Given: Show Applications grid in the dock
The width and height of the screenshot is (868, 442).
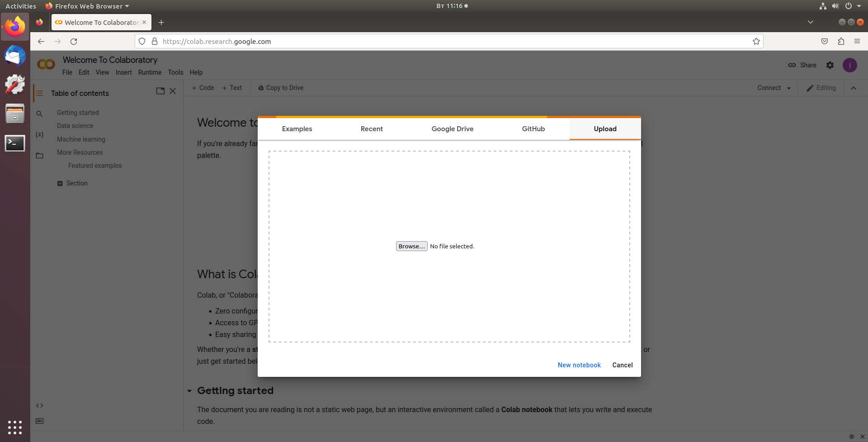Looking at the screenshot, I should 15,427.
